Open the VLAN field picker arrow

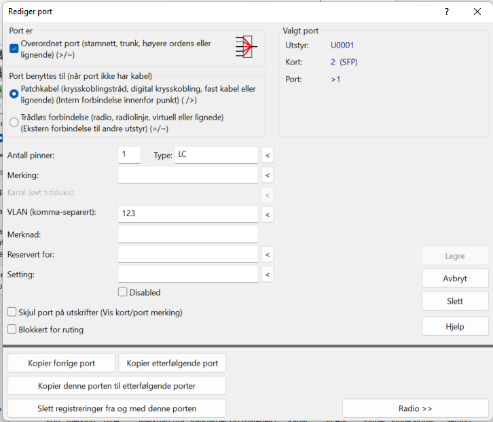coord(267,215)
